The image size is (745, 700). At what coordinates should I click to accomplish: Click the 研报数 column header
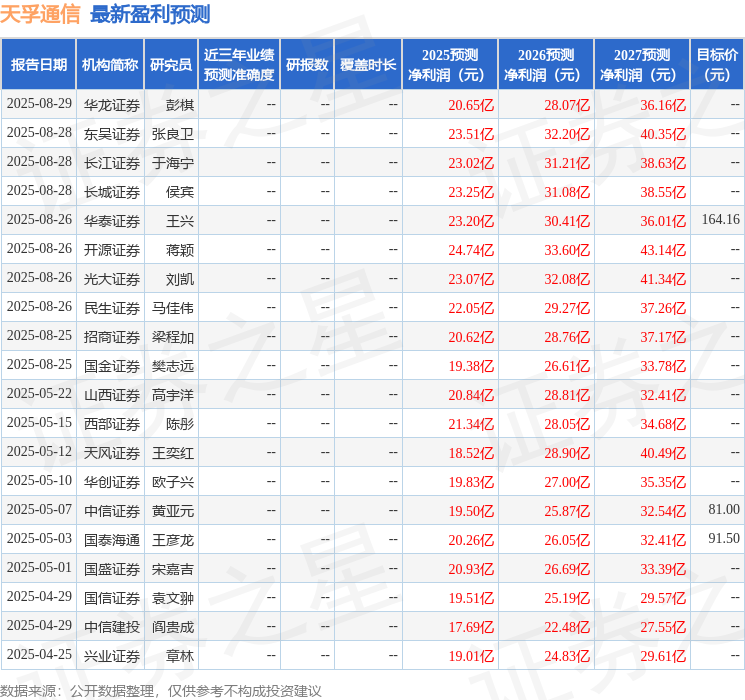pos(307,65)
